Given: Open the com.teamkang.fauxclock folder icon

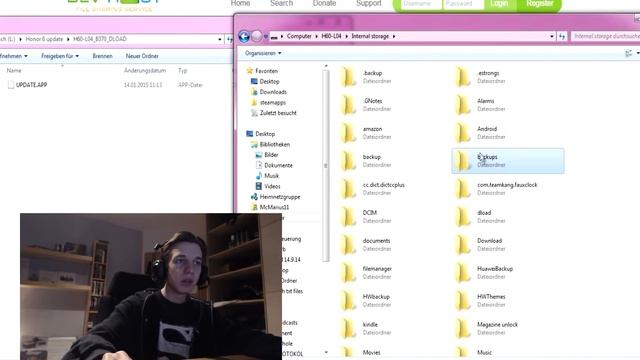Looking at the screenshot, I should [463, 189].
